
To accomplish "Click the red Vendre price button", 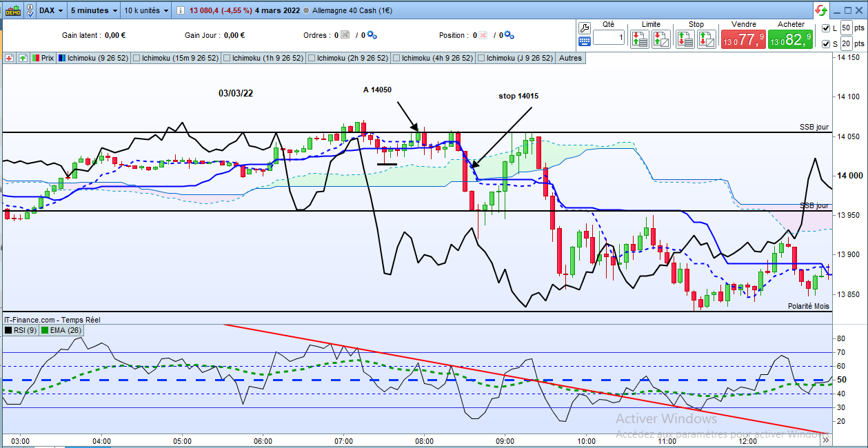I will pos(744,39).
